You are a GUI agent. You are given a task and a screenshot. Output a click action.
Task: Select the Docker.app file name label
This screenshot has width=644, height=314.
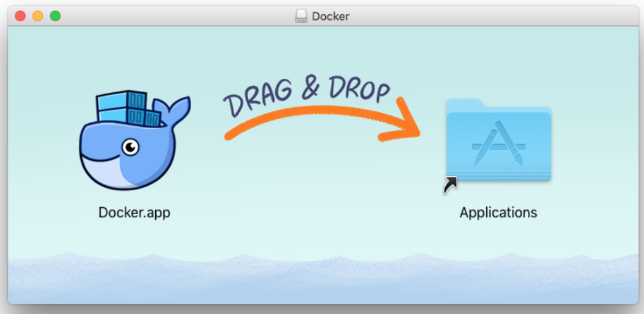point(134,213)
